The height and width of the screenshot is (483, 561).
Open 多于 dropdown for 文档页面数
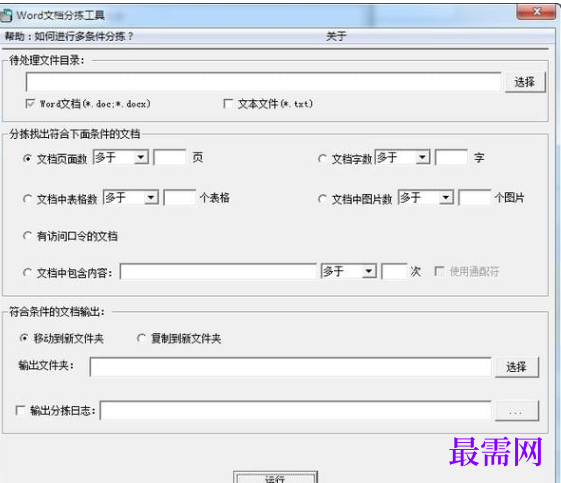(x=121, y=157)
